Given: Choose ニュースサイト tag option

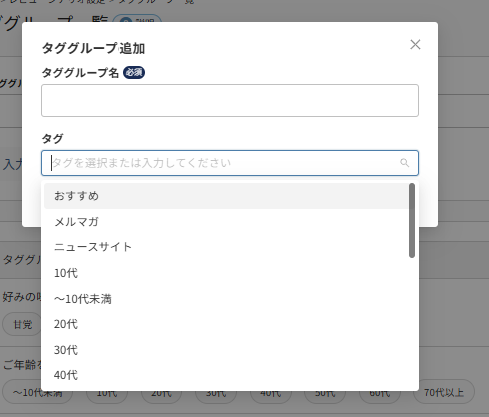Looking at the screenshot, I should (x=226, y=247).
